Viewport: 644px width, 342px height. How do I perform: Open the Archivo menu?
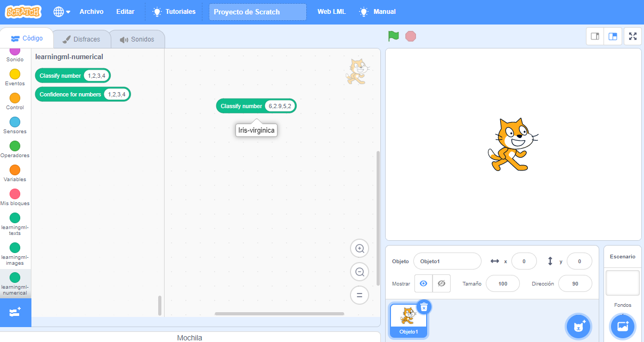[x=91, y=11]
